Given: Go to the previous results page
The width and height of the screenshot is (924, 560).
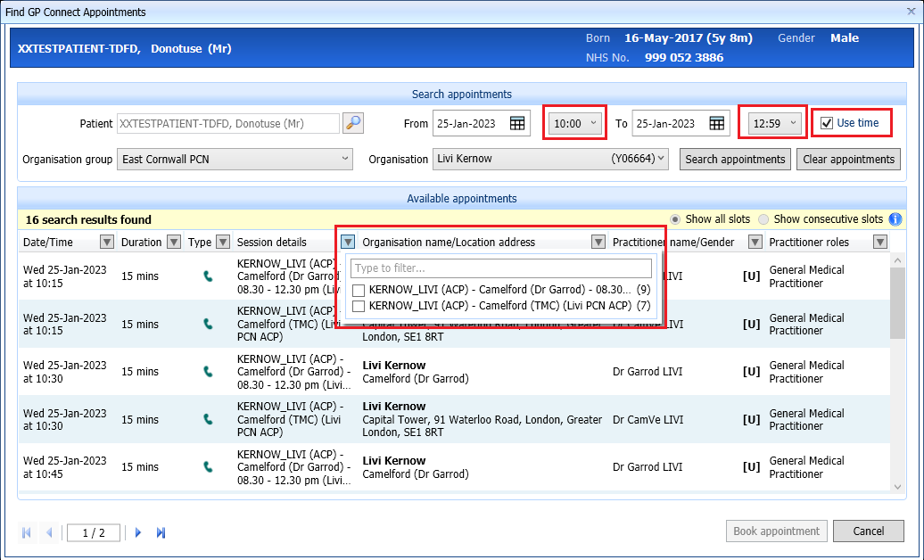Looking at the screenshot, I should [49, 533].
